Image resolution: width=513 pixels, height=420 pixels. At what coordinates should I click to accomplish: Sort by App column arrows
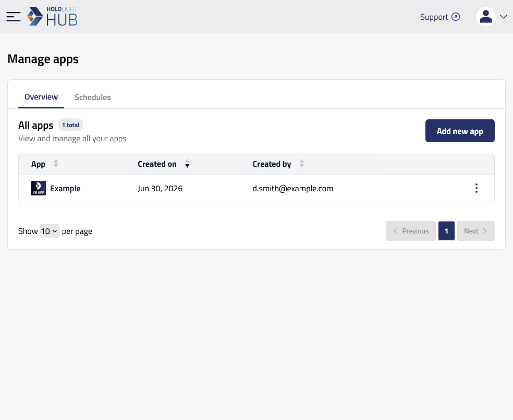56,164
